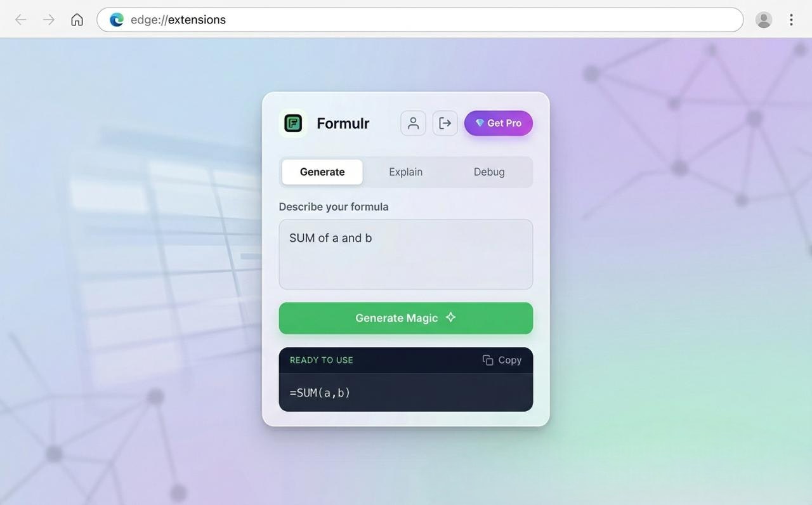
Task: Open the browser profile avatar
Action: 763,19
